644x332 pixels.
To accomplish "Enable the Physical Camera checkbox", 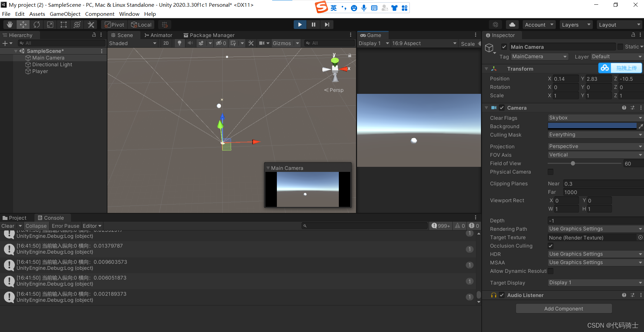I will click(x=550, y=172).
